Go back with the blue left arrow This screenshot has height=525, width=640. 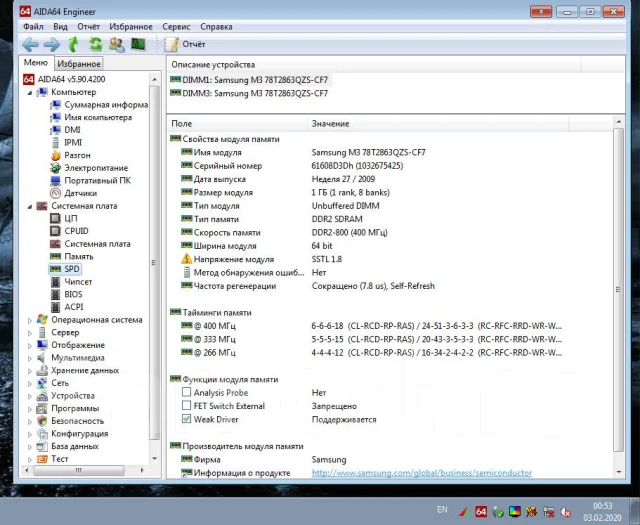coord(31,44)
